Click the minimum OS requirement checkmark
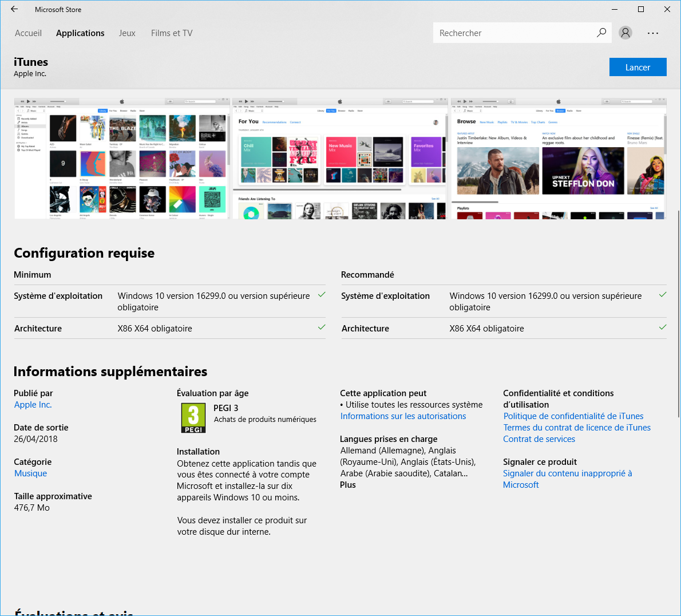The width and height of the screenshot is (681, 616). 322,294
